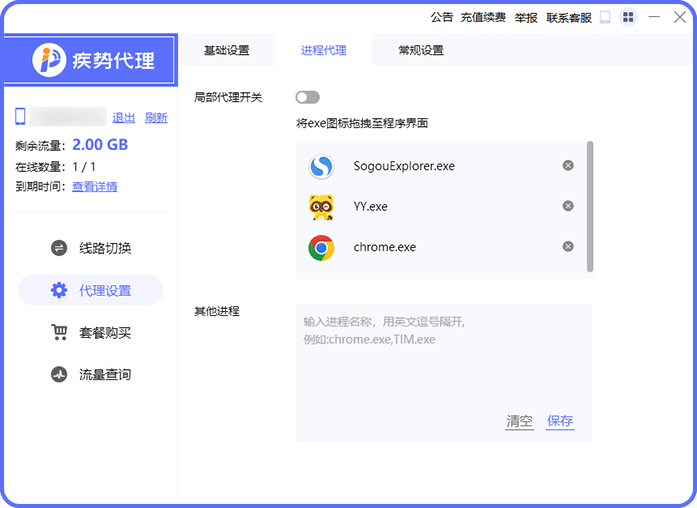Click 清空 to clear process names
The image size is (697, 508).
pos(519,421)
